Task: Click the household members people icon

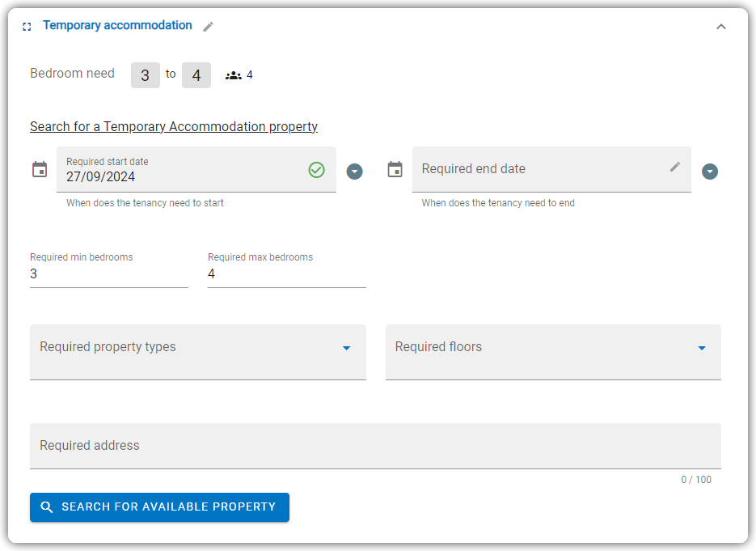Action: coord(234,75)
